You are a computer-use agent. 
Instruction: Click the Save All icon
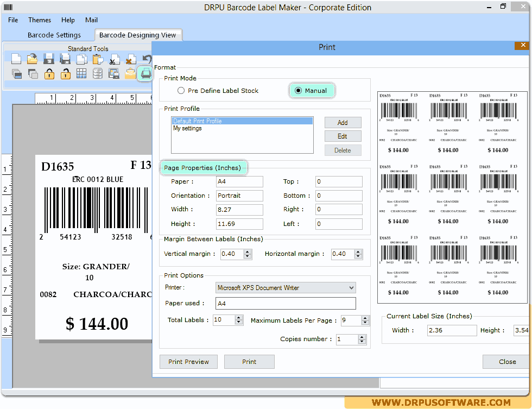[x=65, y=59]
